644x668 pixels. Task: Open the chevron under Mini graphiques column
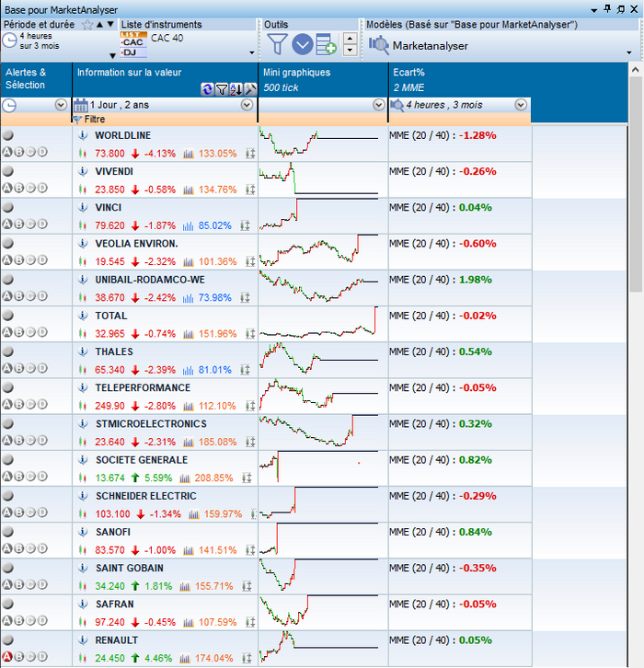(x=379, y=105)
